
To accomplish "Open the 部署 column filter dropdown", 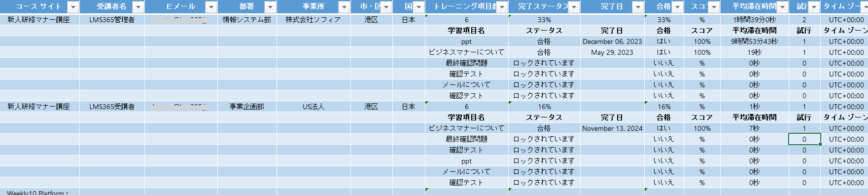I will pyautogui.click(x=270, y=7).
